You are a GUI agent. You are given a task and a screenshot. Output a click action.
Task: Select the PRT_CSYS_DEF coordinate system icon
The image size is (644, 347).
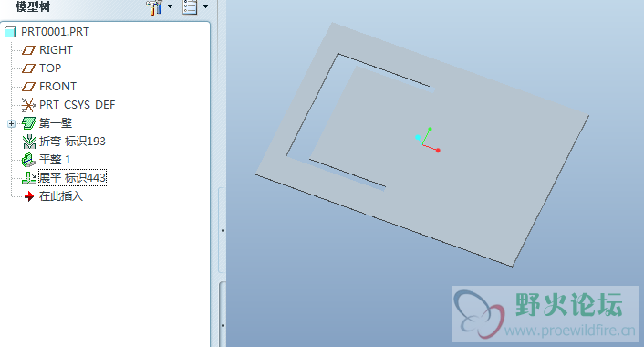[x=29, y=105]
